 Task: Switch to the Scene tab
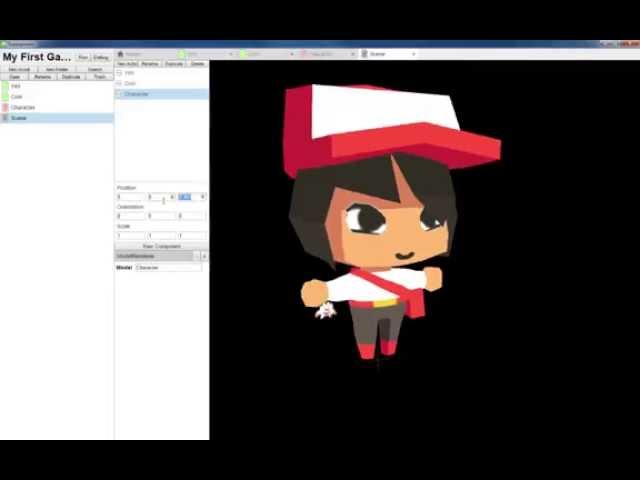[389, 54]
